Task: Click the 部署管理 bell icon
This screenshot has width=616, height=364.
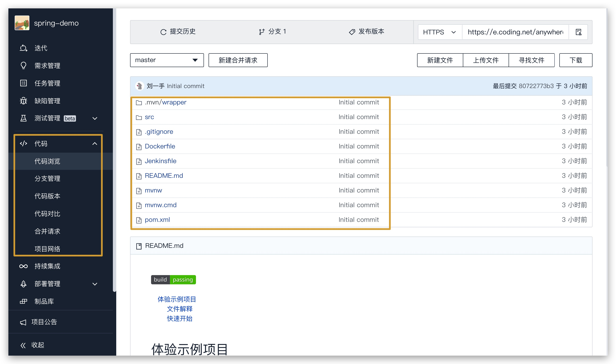Action: click(23, 284)
